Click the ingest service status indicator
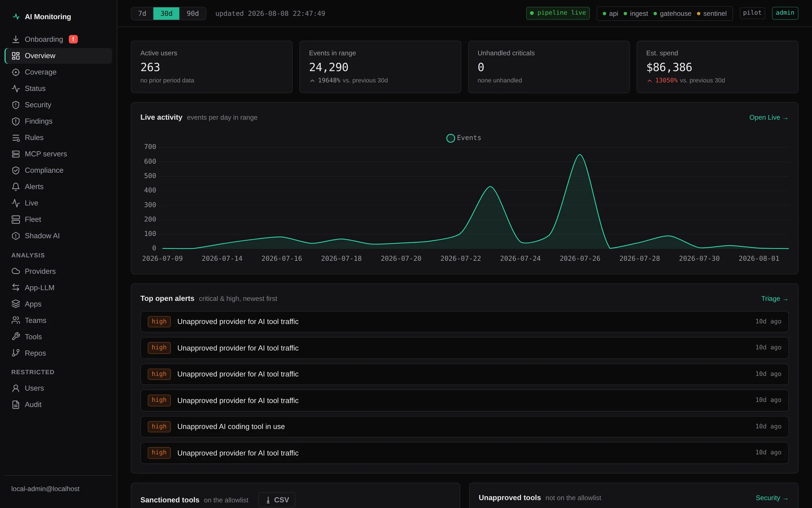Screen dimensions: 812x508 (x=636, y=14)
